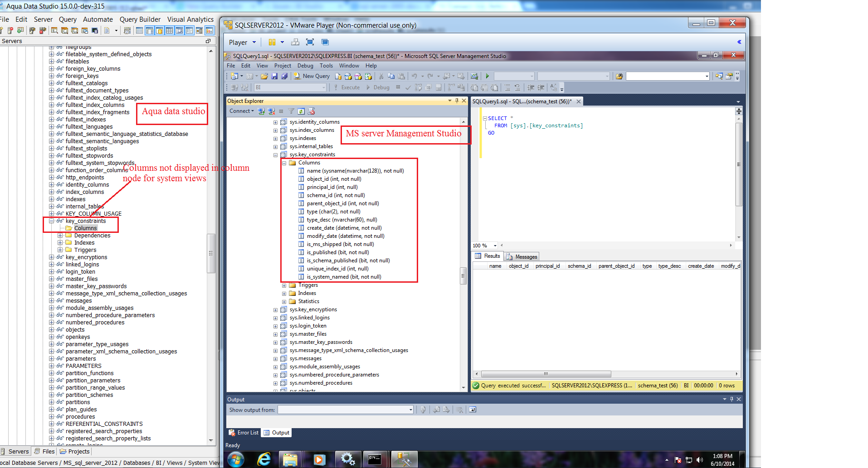Close the SQLQuery1.sql tab

point(579,101)
